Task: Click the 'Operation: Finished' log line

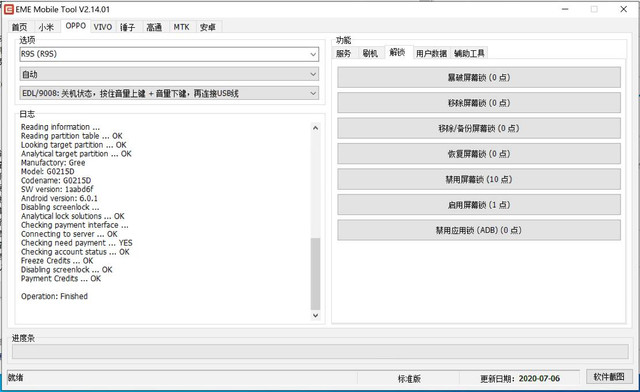Action: tap(54, 296)
